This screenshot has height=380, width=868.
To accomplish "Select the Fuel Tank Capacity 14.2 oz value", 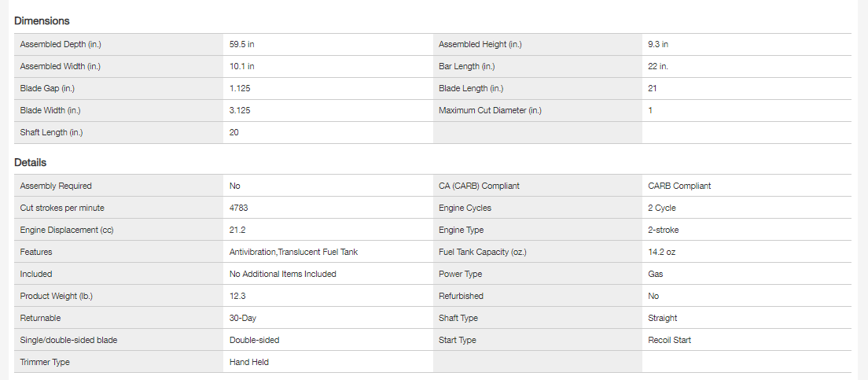I will [663, 252].
